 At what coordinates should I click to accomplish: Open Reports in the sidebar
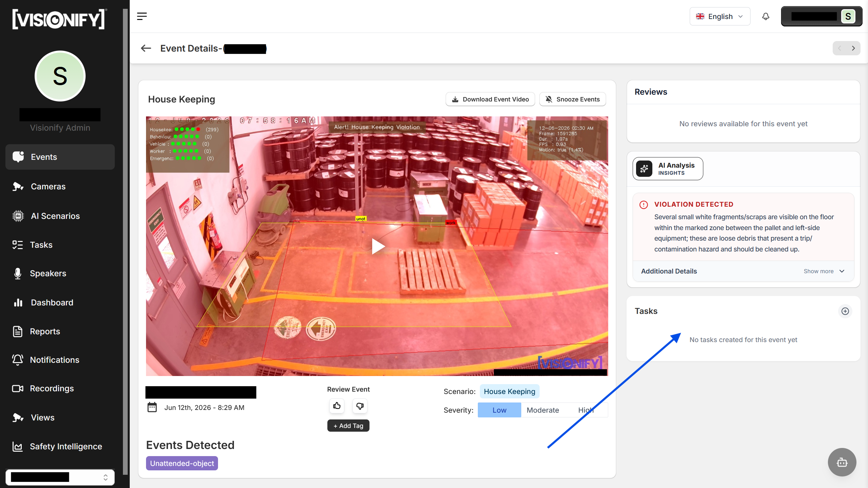click(60, 331)
